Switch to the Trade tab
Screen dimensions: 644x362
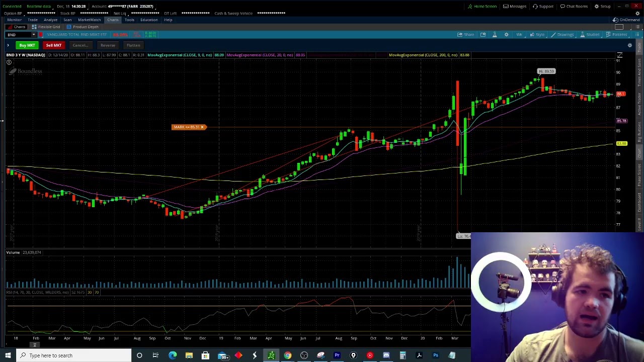pyautogui.click(x=33, y=20)
